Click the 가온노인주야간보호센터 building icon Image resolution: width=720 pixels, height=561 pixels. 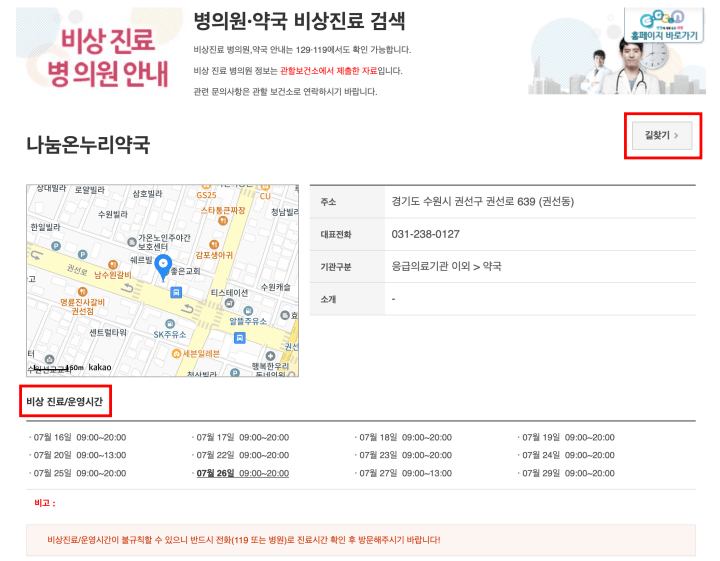tap(132, 241)
